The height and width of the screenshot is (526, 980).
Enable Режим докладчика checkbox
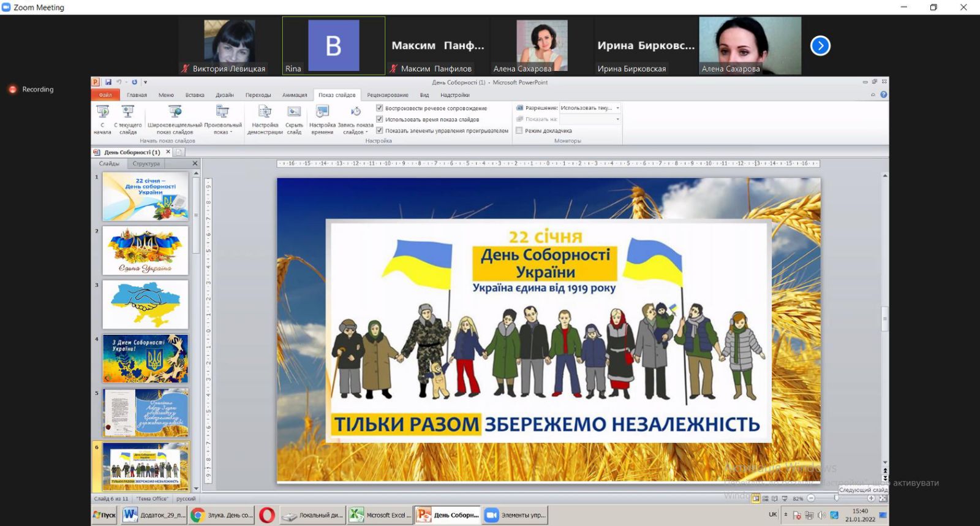click(x=519, y=131)
